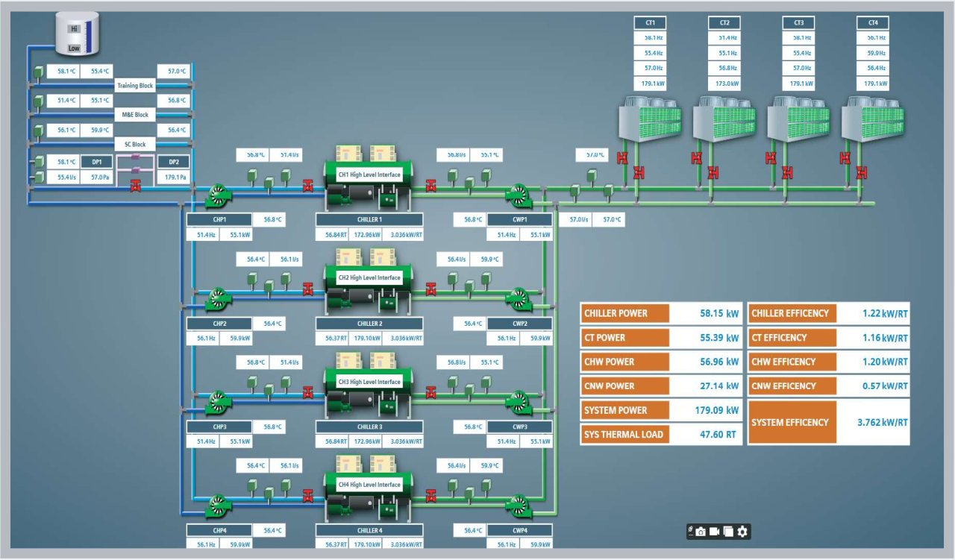Viewport: 955px width, 560px height.
Task: Click the SYSTEM EFFICENCY orange tile
Action: pos(792,422)
